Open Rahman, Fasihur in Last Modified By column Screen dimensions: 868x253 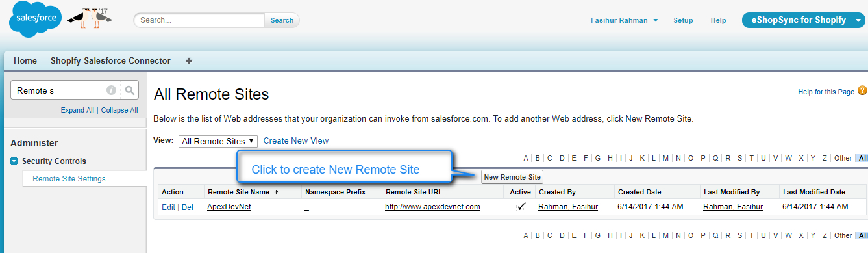pos(733,207)
